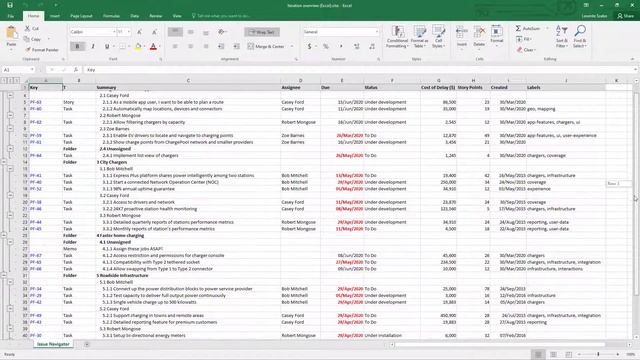Toggle Underline formatting

pos(107,47)
